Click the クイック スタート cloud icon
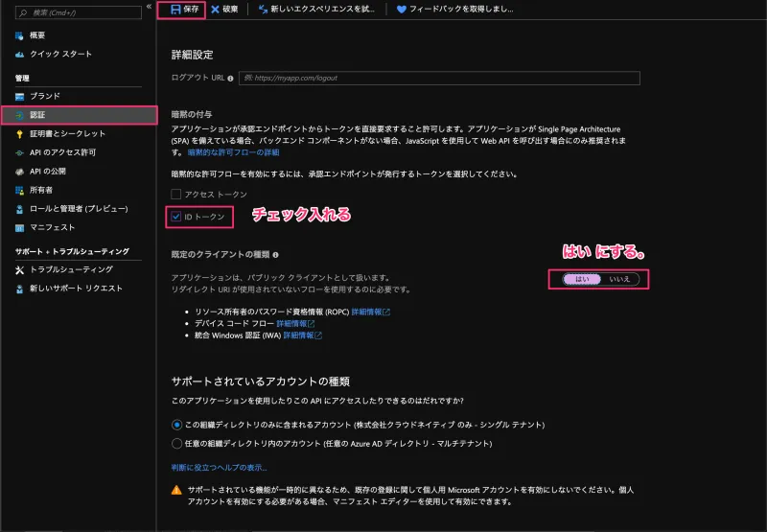Image resolution: width=767 pixels, height=532 pixels. point(19,55)
